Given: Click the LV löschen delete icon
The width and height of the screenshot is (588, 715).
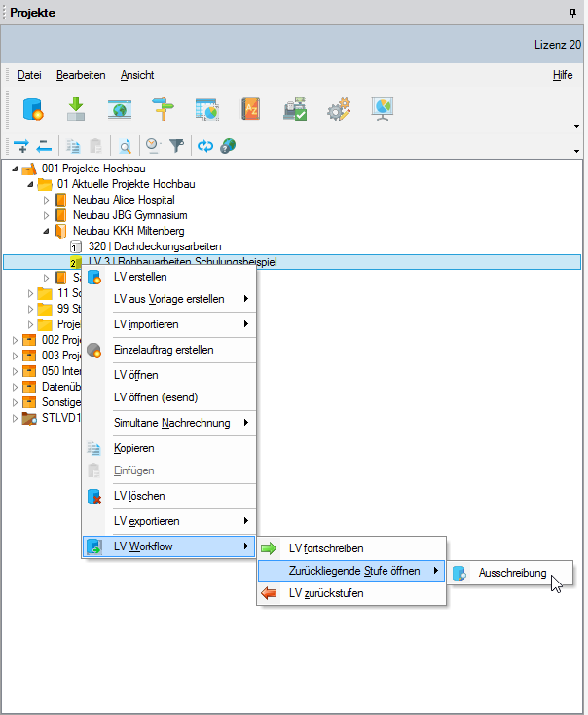Looking at the screenshot, I should pyautogui.click(x=93, y=496).
